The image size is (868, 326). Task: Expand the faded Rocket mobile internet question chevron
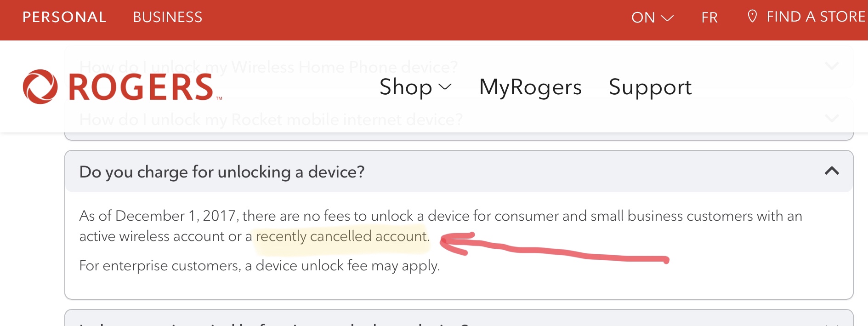[x=831, y=119]
